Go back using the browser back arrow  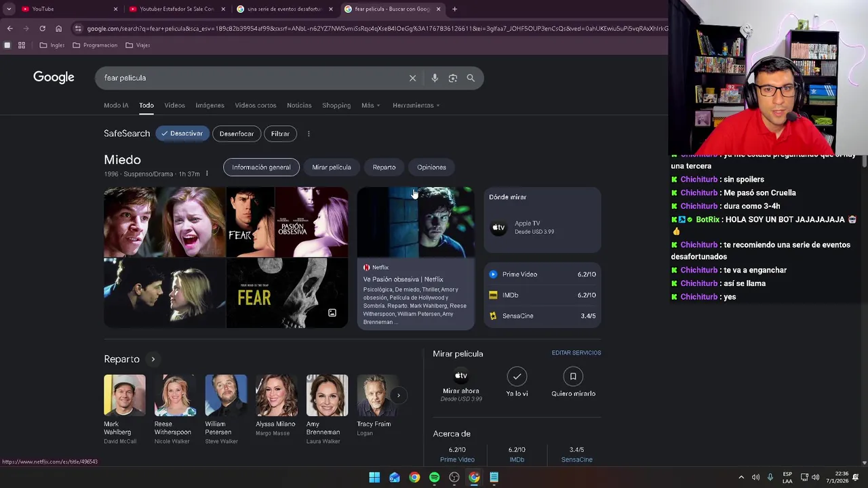tap(9, 28)
